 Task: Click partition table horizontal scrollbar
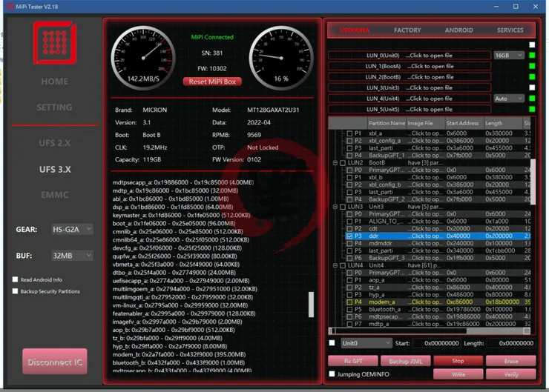tap(430, 330)
